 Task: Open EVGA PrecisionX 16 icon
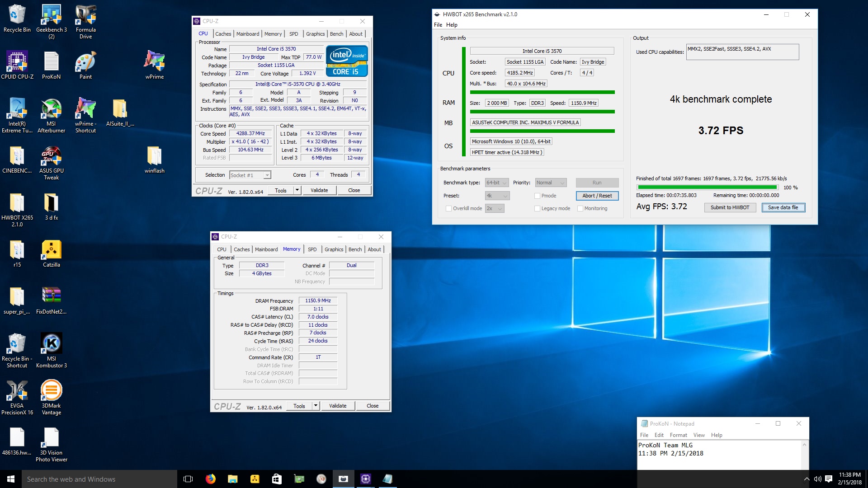click(17, 397)
